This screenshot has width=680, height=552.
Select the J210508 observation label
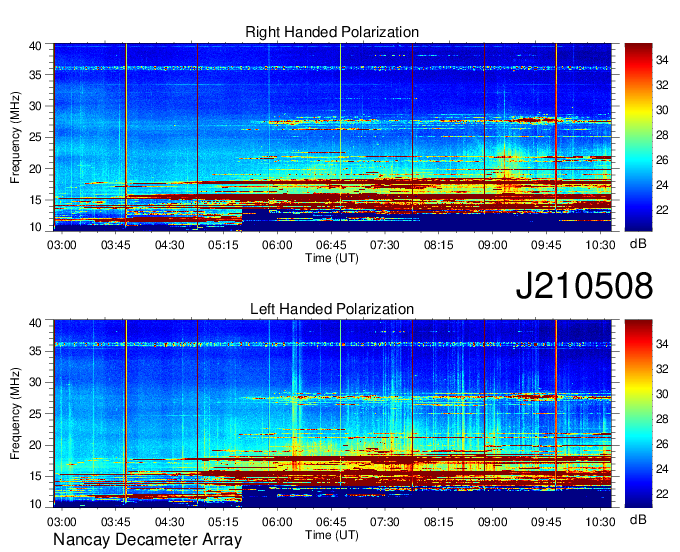click(x=584, y=286)
